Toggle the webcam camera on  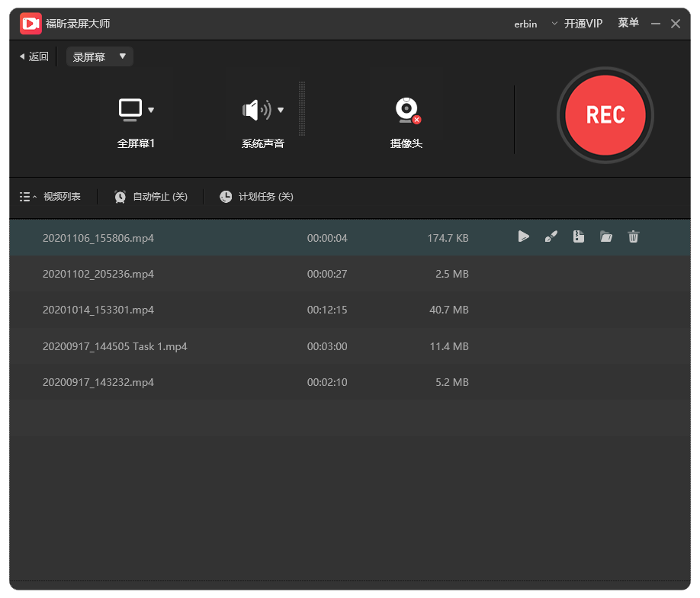(406, 111)
